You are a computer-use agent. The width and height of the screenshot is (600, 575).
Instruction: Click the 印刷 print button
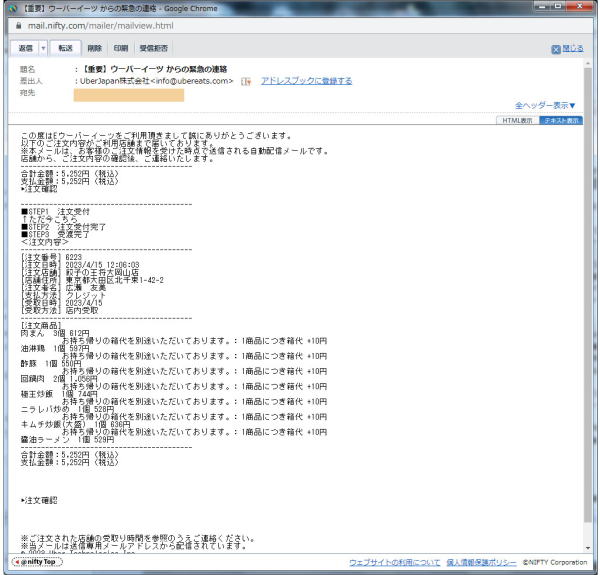pos(121,48)
